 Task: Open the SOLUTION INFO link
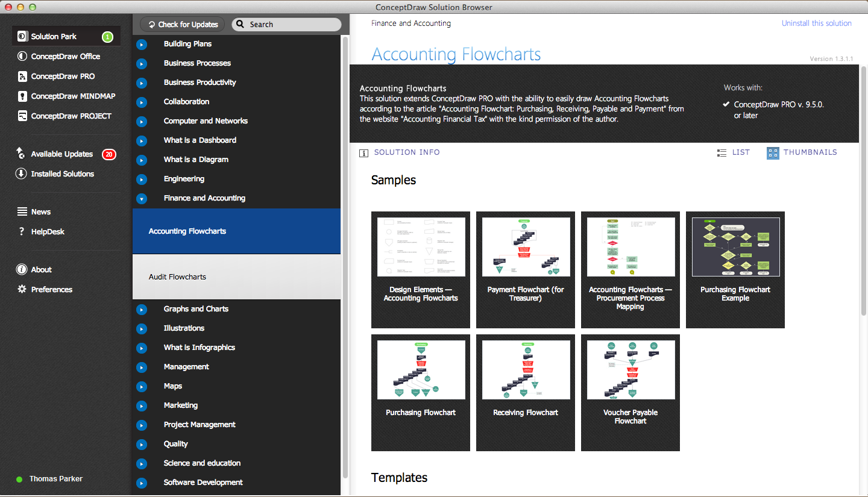[x=407, y=152]
